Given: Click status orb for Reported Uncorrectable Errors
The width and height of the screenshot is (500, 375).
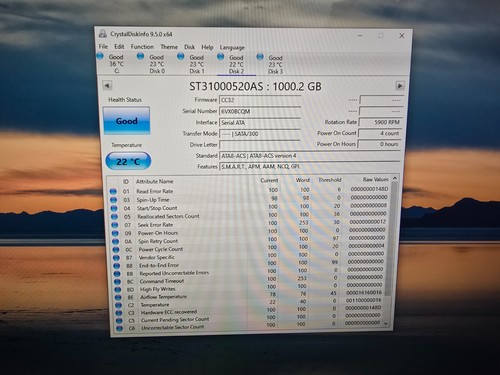Looking at the screenshot, I should 117,274.
